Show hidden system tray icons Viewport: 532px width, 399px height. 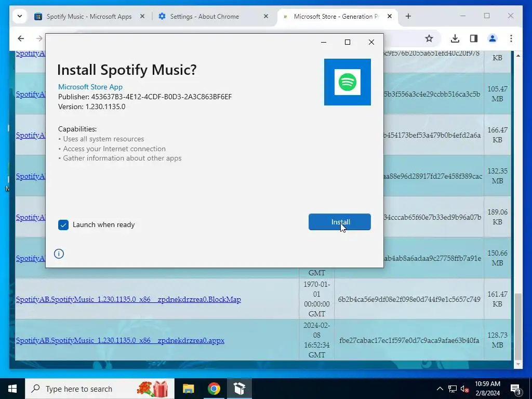click(440, 389)
